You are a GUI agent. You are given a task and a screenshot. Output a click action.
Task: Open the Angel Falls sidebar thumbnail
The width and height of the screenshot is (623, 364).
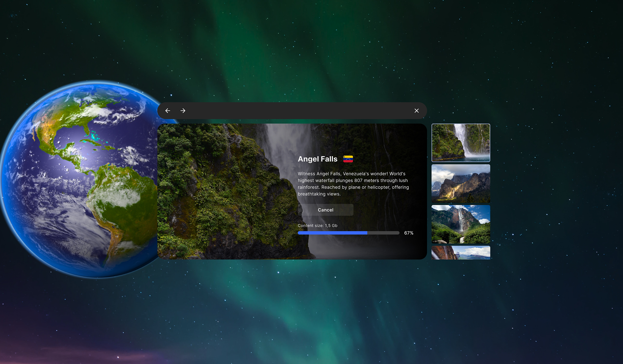(x=461, y=224)
